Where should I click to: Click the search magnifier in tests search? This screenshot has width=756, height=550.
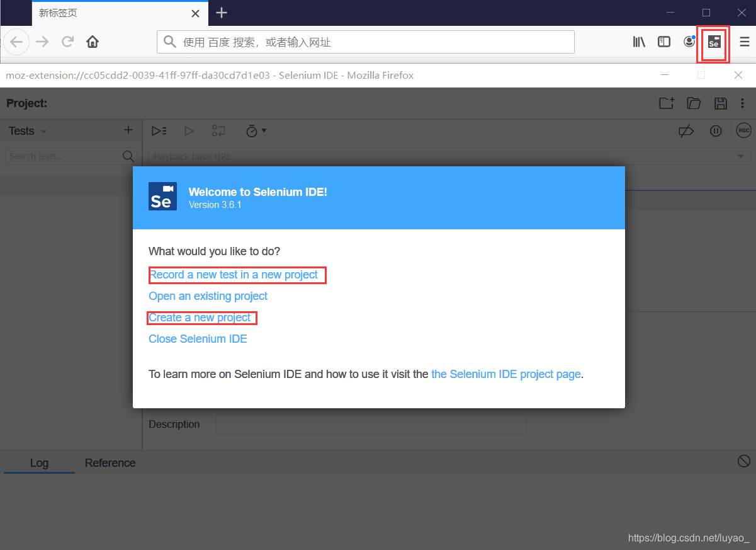(128, 156)
